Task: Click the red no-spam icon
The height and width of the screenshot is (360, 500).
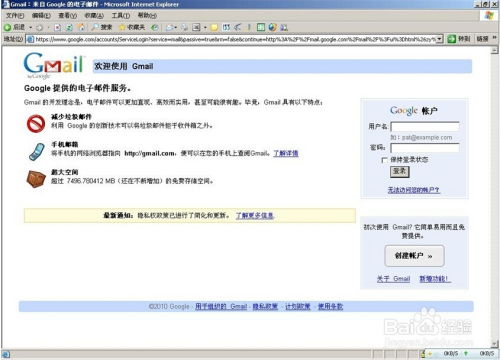Action: (36, 124)
